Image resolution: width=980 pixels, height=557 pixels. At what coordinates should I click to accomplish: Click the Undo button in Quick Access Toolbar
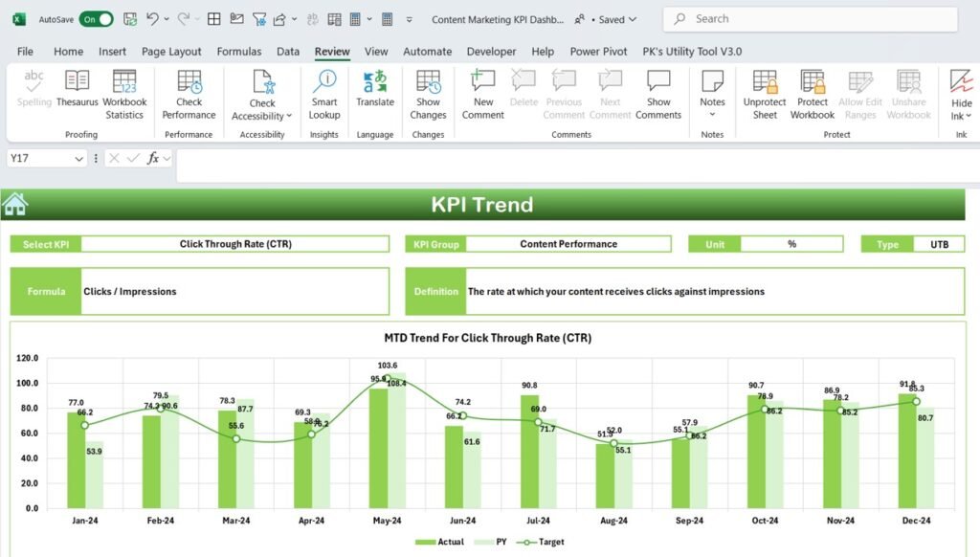(x=153, y=18)
